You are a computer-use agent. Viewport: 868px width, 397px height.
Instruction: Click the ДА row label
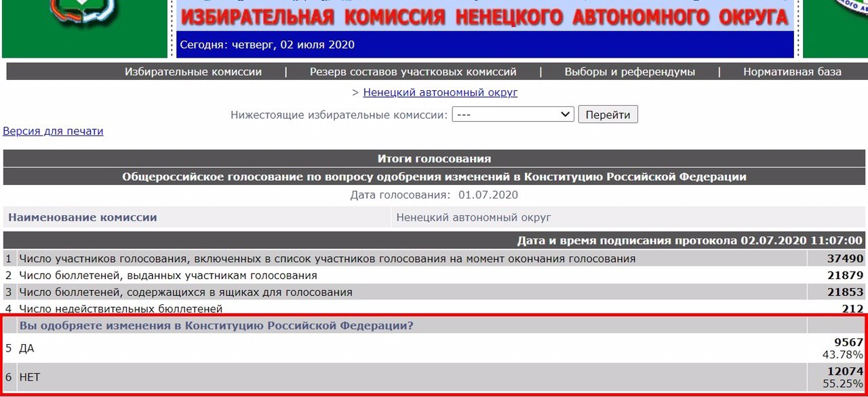(x=26, y=348)
